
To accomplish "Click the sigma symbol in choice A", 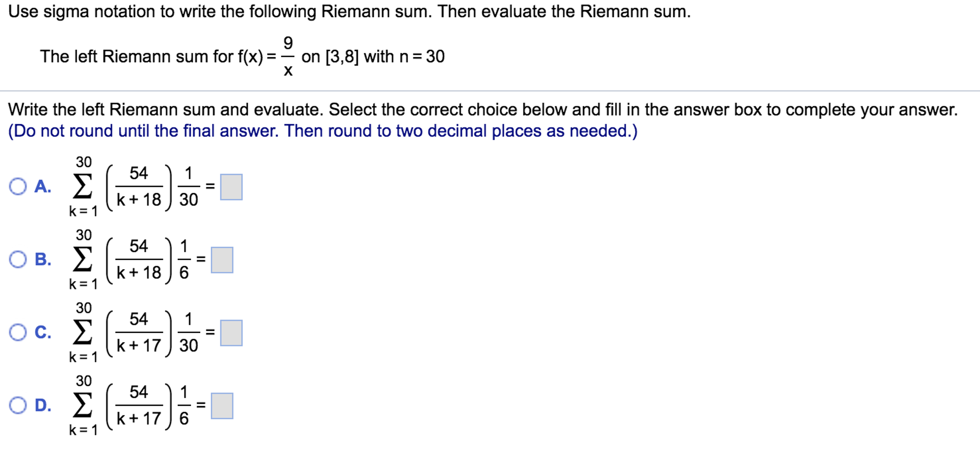I will point(82,186).
